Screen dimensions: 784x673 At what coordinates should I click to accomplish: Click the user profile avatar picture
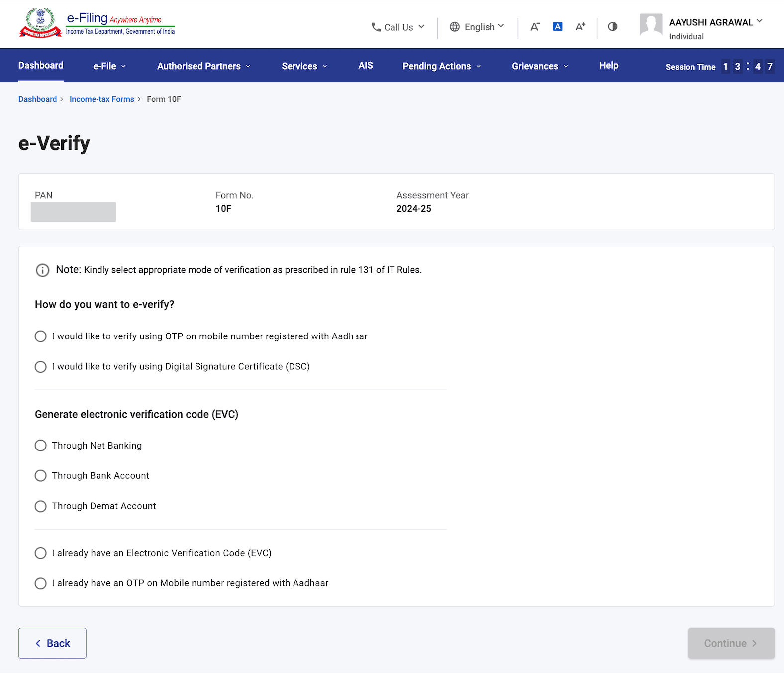(651, 25)
